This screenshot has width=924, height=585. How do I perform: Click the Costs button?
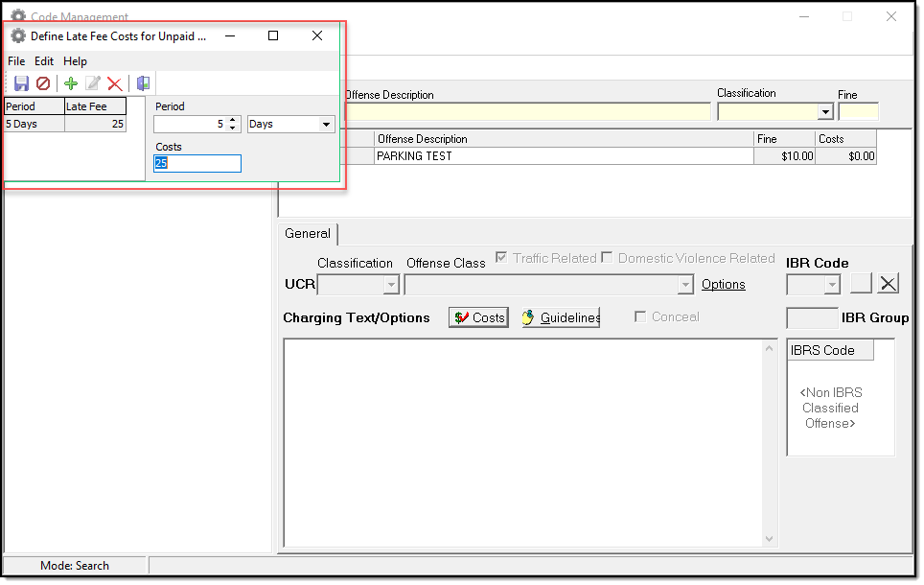coord(478,317)
